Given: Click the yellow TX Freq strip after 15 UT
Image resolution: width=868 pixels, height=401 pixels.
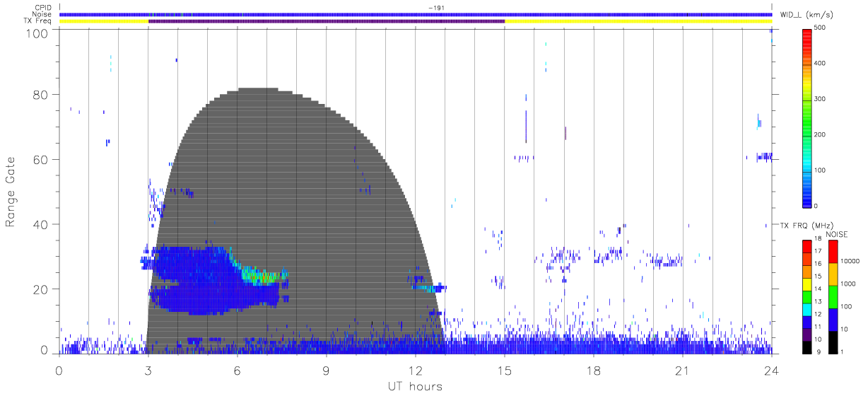Looking at the screenshot, I should point(638,21).
